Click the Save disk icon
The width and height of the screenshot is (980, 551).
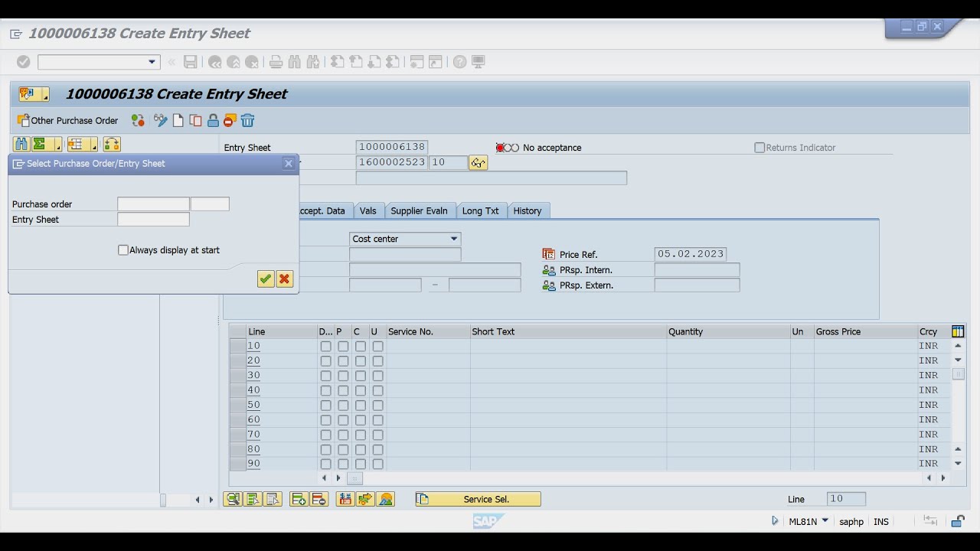191,62
